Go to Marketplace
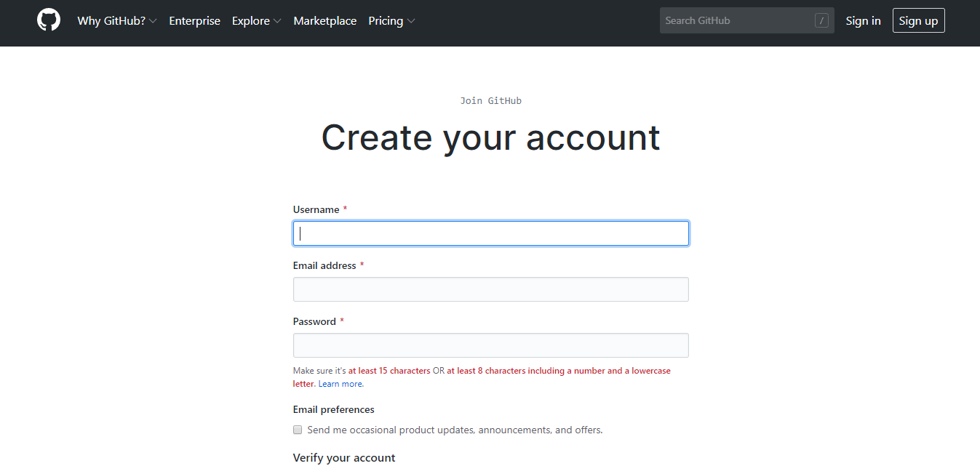The height and width of the screenshot is (466, 980). pos(324,21)
